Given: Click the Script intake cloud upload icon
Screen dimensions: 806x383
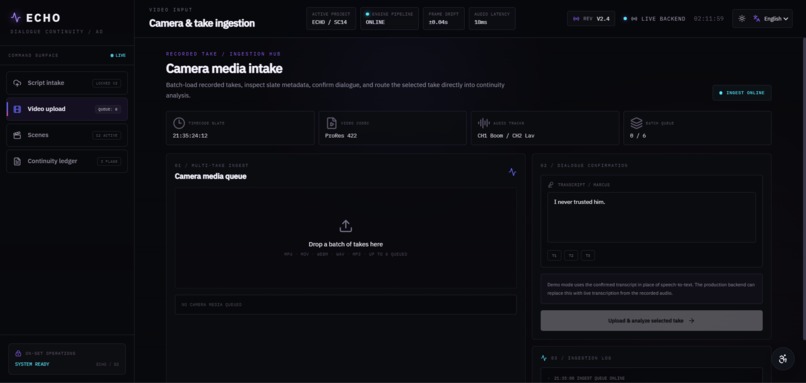Looking at the screenshot, I should click(17, 83).
